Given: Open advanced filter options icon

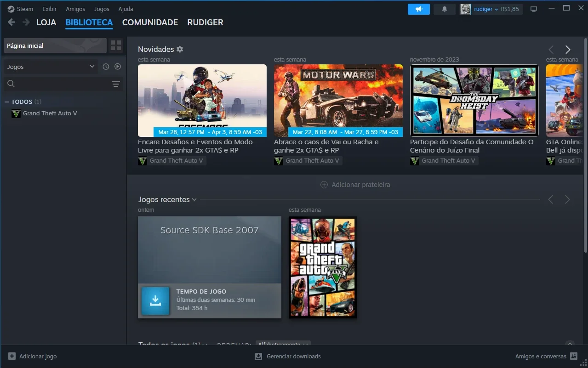Looking at the screenshot, I should coord(116,84).
